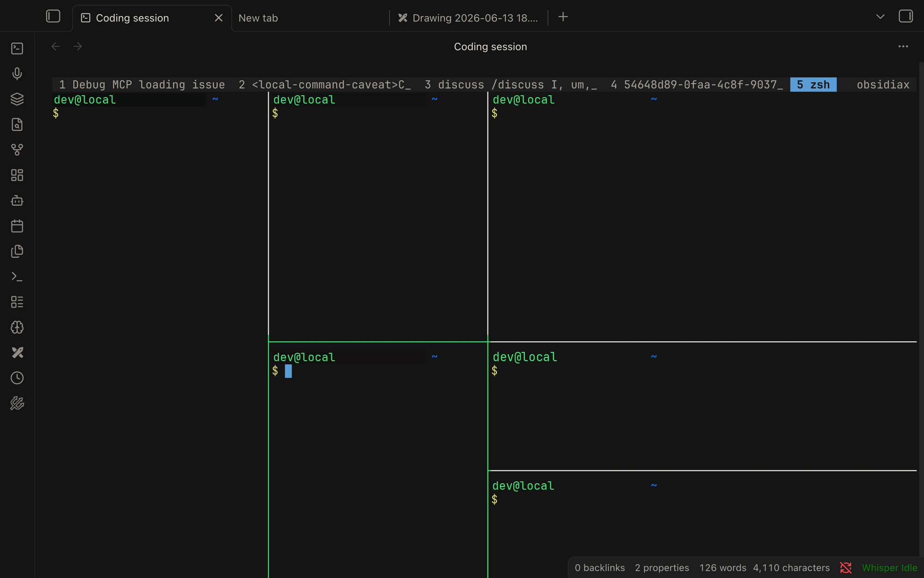Close the Coding session tab
This screenshot has width=924, height=578.
(x=219, y=18)
